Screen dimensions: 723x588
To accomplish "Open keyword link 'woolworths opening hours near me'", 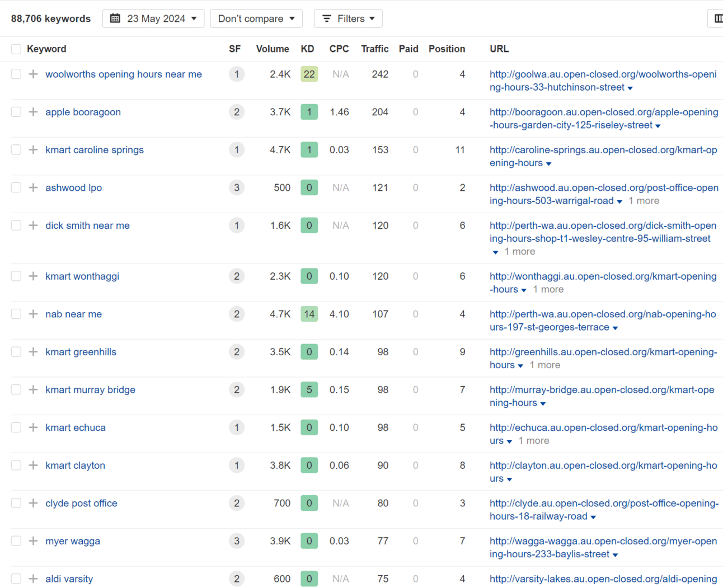I will click(x=124, y=74).
